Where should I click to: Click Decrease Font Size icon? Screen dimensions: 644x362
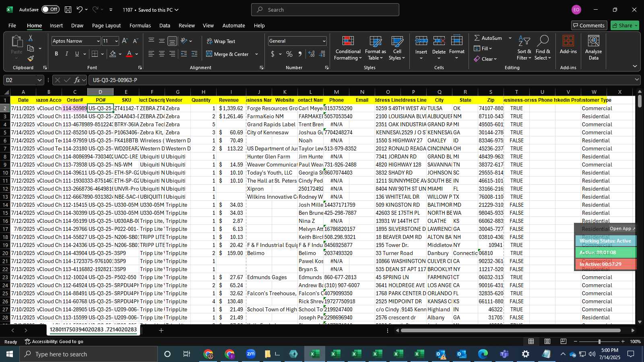[x=135, y=41]
